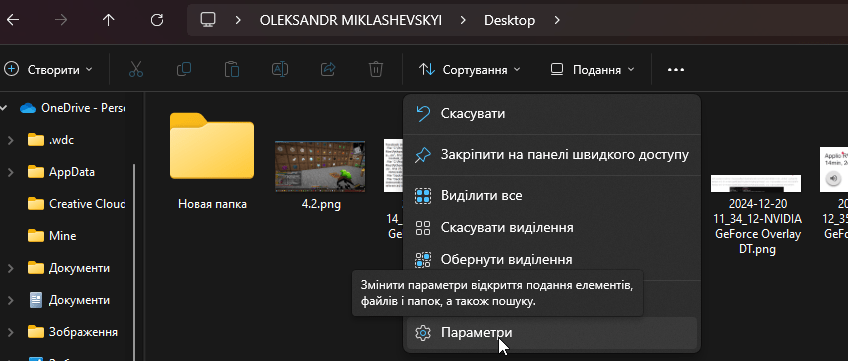Click Desktop breadcrumb in address bar
This screenshot has width=848, height=361.
pyautogui.click(x=509, y=21)
